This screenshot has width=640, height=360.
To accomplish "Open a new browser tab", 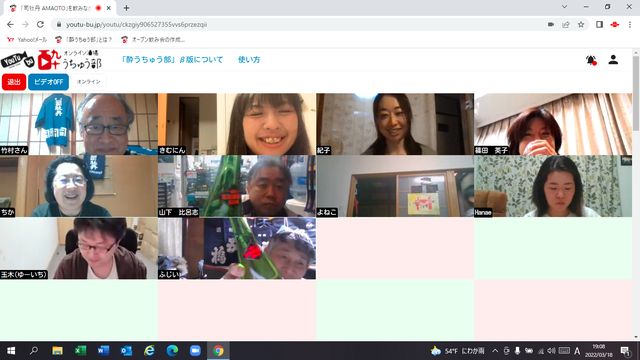I will coord(126,8).
